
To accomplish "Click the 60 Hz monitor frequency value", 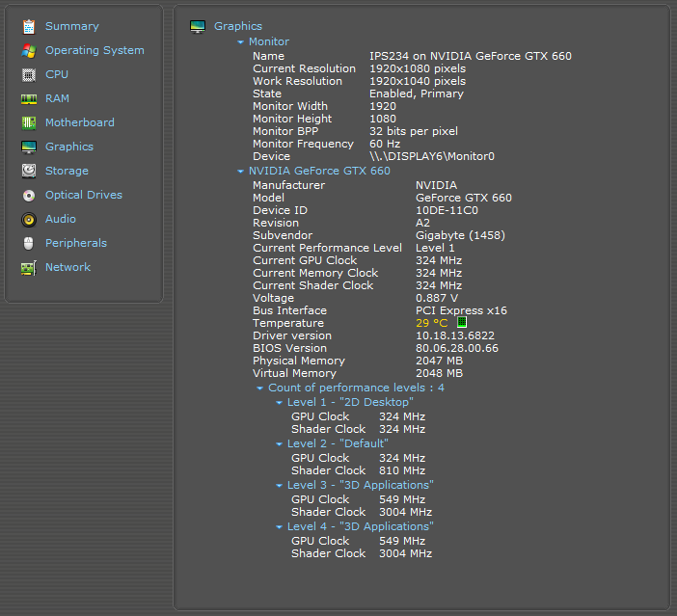I will coord(385,144).
